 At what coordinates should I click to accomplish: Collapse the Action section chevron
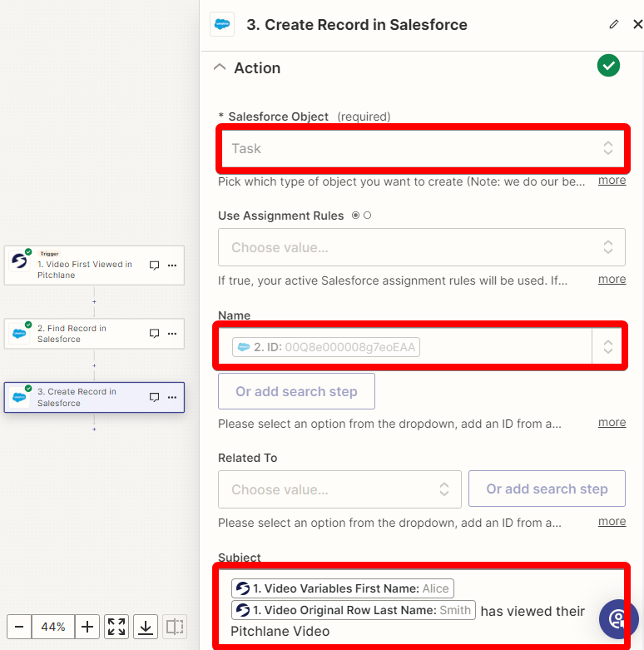pyautogui.click(x=220, y=67)
